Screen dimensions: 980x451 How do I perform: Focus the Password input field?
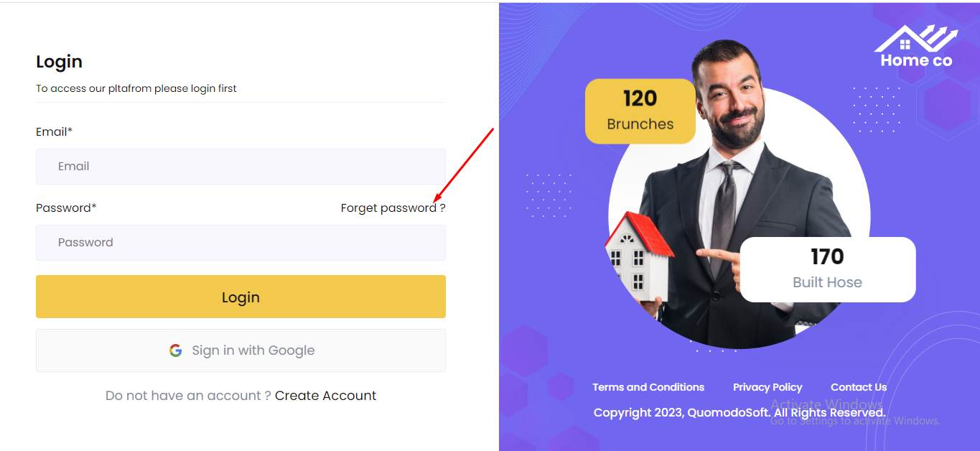[241, 243]
